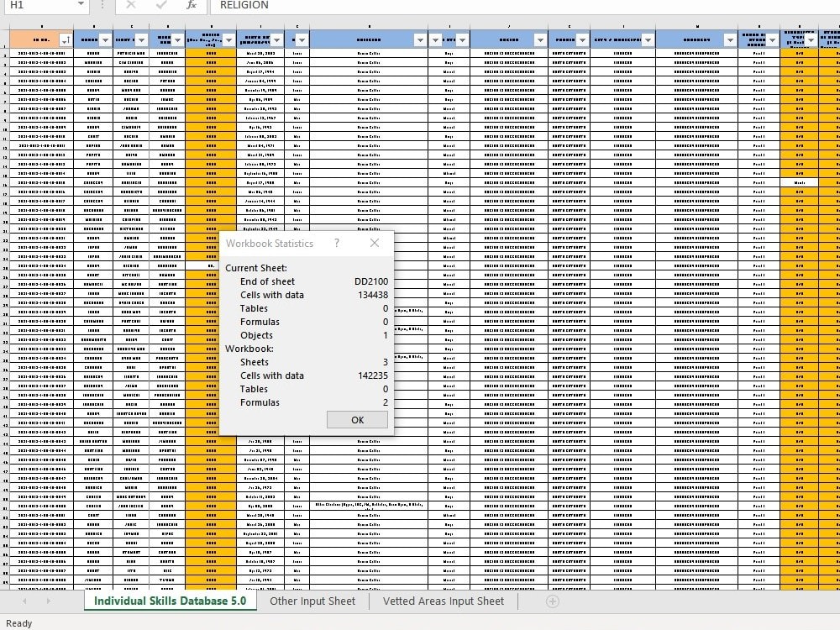The height and width of the screenshot is (630, 840).
Task: Open the City/Municipality column filter dropdown
Action: coord(647,39)
